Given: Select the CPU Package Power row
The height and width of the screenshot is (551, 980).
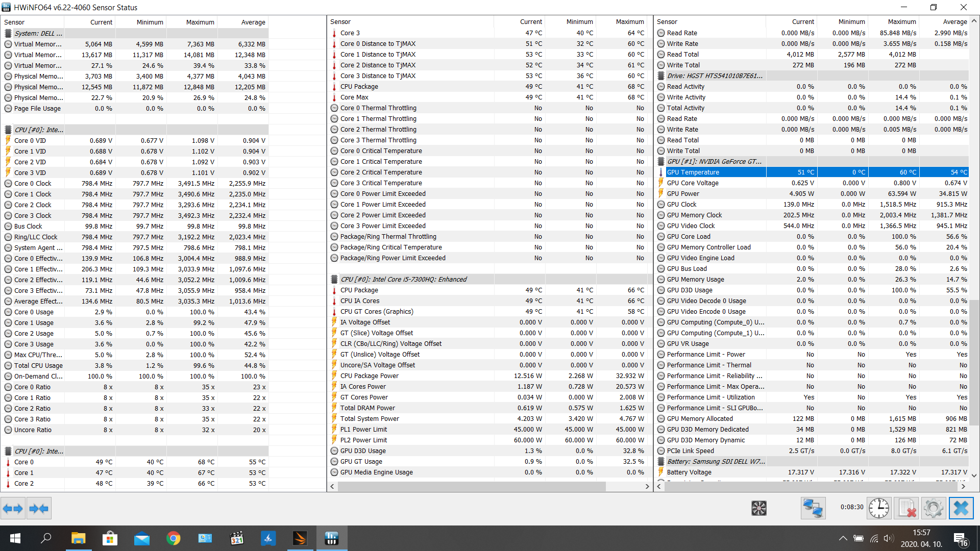Looking at the screenshot, I should coord(369,376).
